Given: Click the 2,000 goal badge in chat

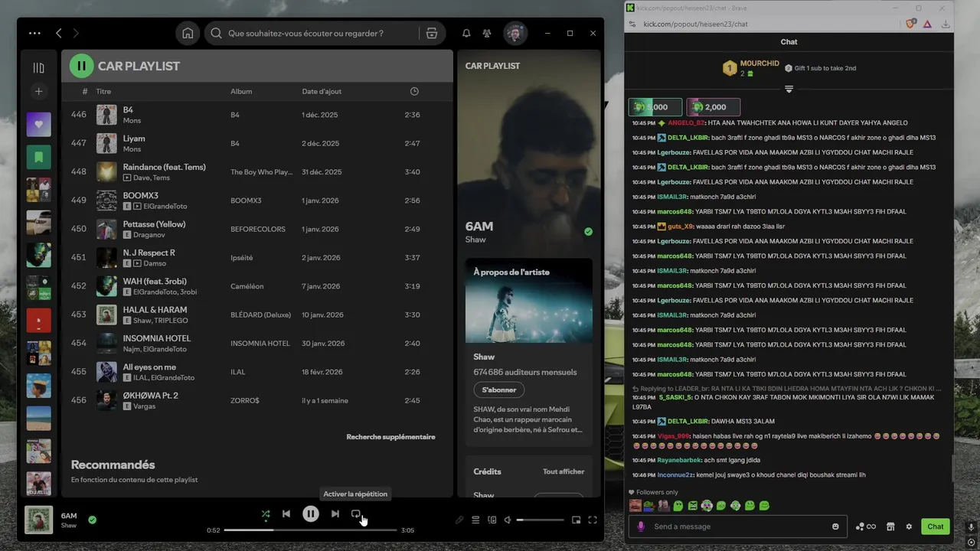Looking at the screenshot, I should 713,107.
